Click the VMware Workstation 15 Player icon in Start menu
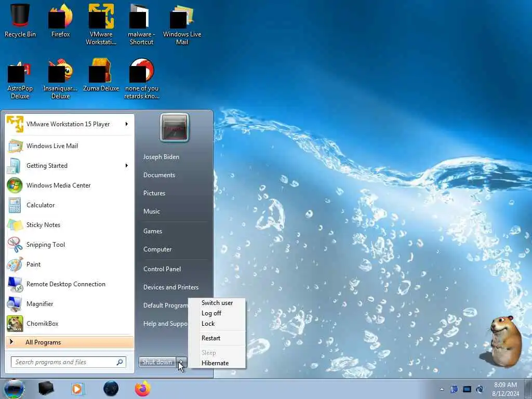Image resolution: width=532 pixels, height=399 pixels. pyautogui.click(x=15, y=124)
